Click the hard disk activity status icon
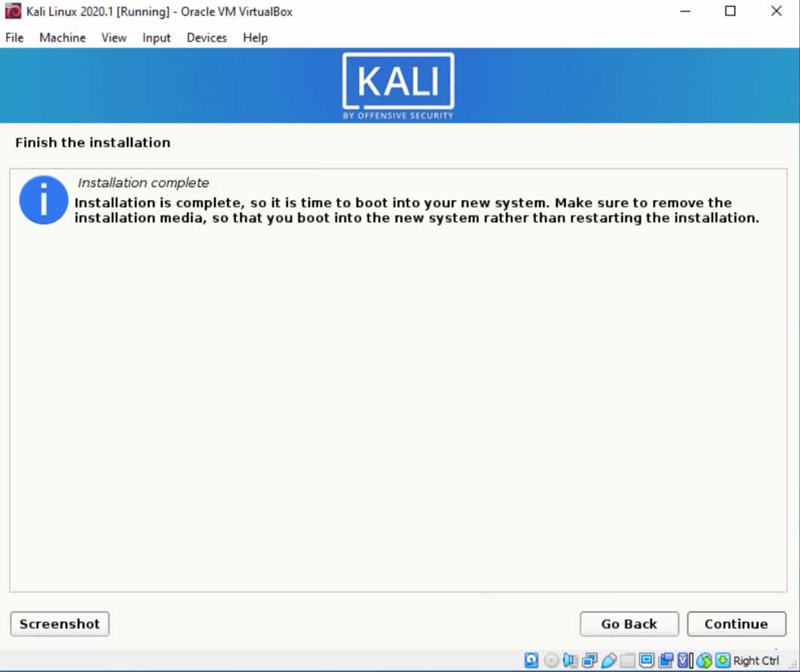Image resolution: width=800 pixels, height=672 pixels. [531, 660]
